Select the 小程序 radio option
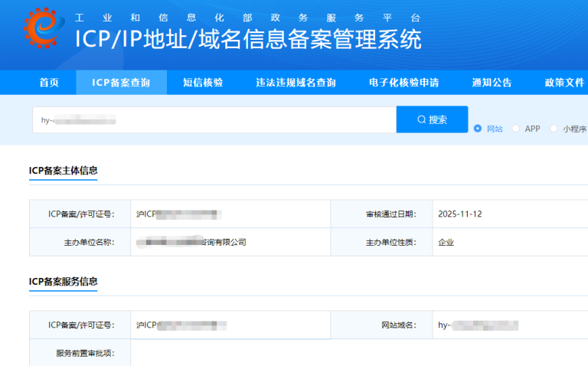Image resolution: width=588 pixels, height=366 pixels. tap(554, 129)
